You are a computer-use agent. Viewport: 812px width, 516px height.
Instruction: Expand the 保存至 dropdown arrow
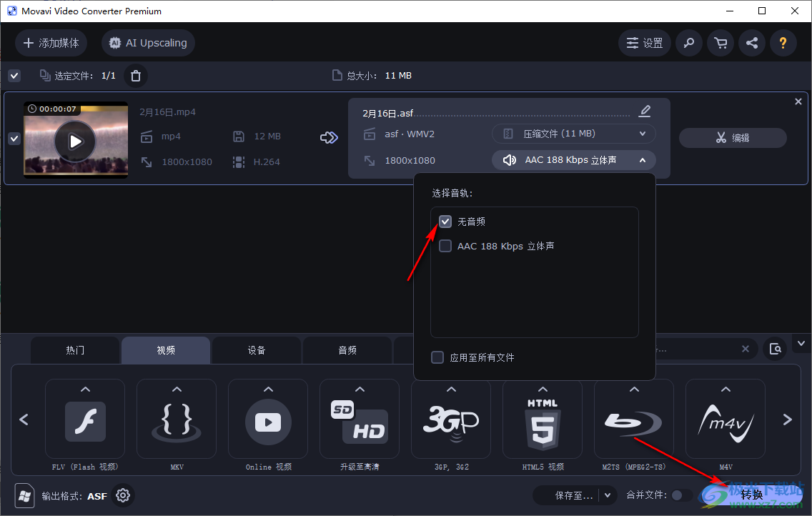pos(608,495)
